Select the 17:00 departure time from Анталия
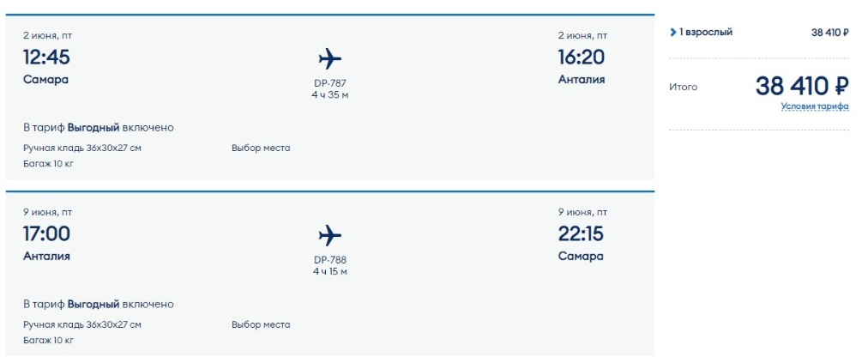The image size is (868, 357). point(46,234)
